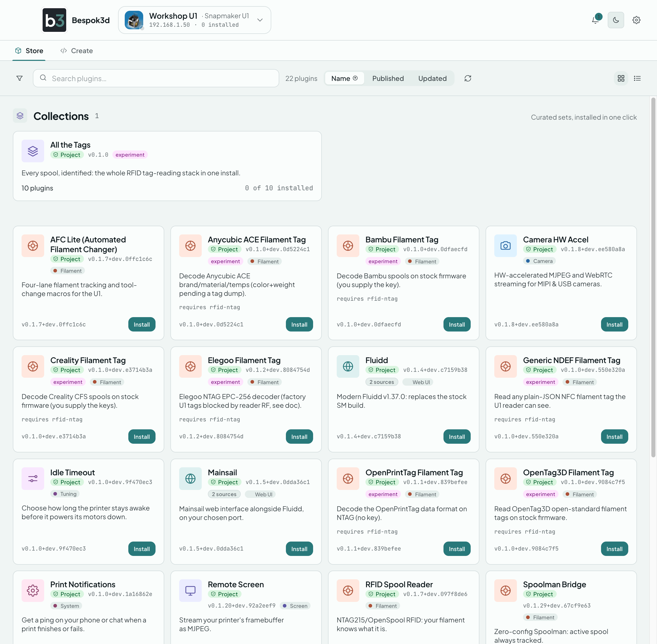
Task: Click the Spoolman Bridge icon
Action: point(506,591)
